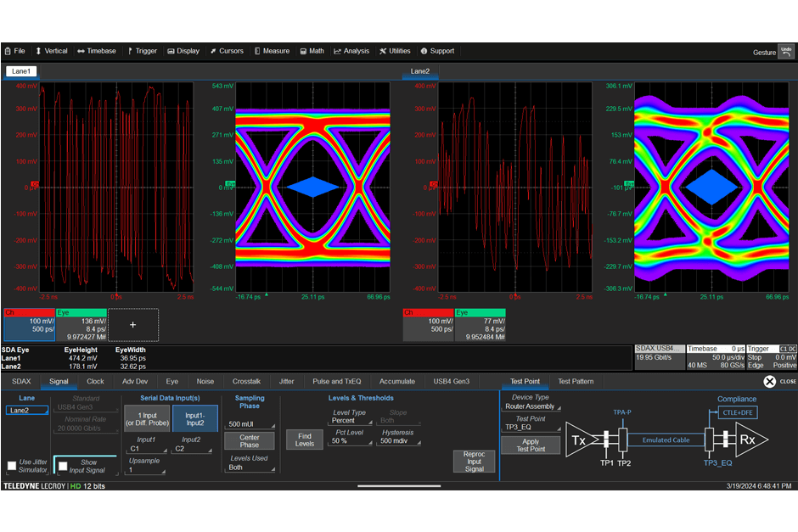Click the plus tile to add a trace

pyautogui.click(x=132, y=325)
